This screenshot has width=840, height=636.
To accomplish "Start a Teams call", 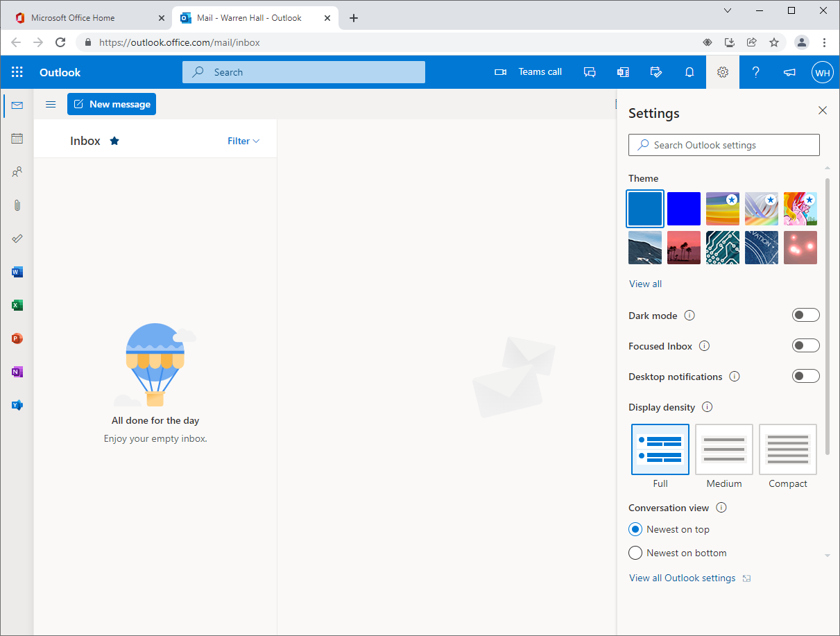I will (528, 72).
